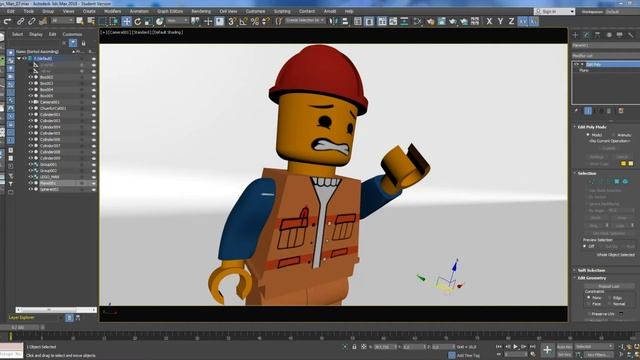Viewport: 640px width, 360px height.
Task: Open the Sign In dropdown
Action: (555, 11)
